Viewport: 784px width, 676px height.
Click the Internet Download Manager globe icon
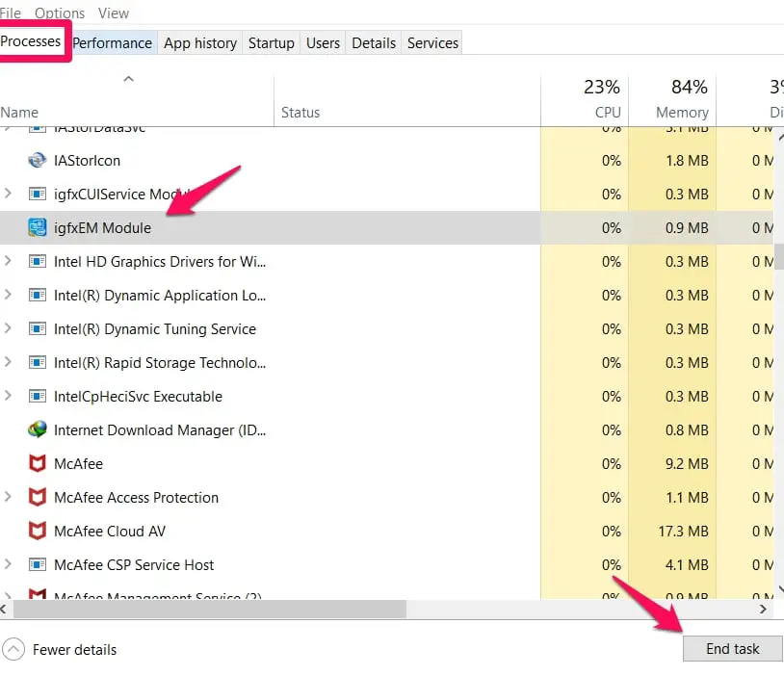[37, 429]
